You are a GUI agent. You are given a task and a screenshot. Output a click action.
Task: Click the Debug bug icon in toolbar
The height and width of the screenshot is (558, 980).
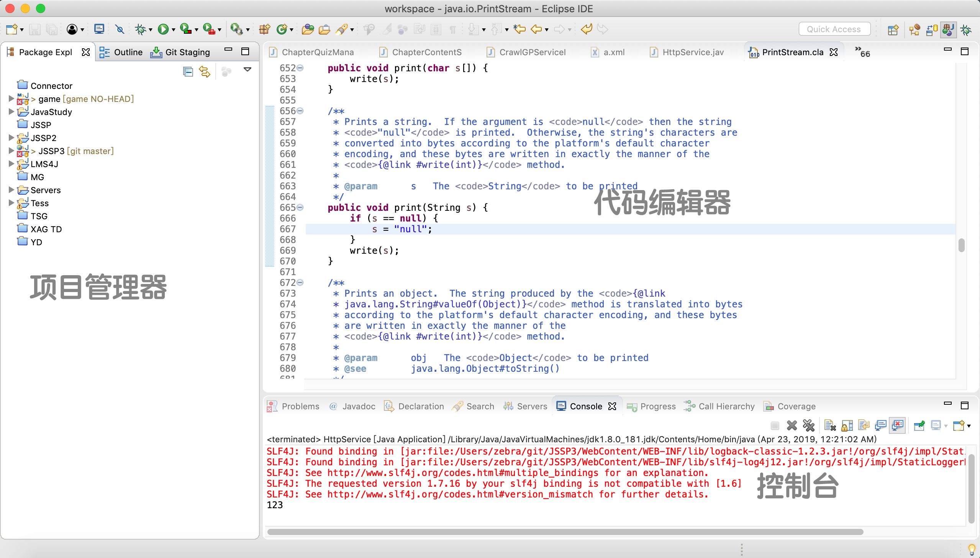point(141,29)
